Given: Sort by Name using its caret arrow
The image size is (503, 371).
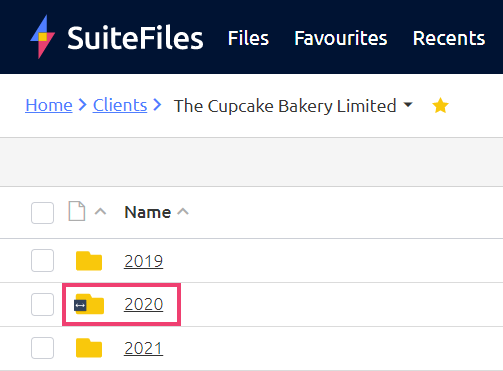Looking at the screenshot, I should (183, 211).
